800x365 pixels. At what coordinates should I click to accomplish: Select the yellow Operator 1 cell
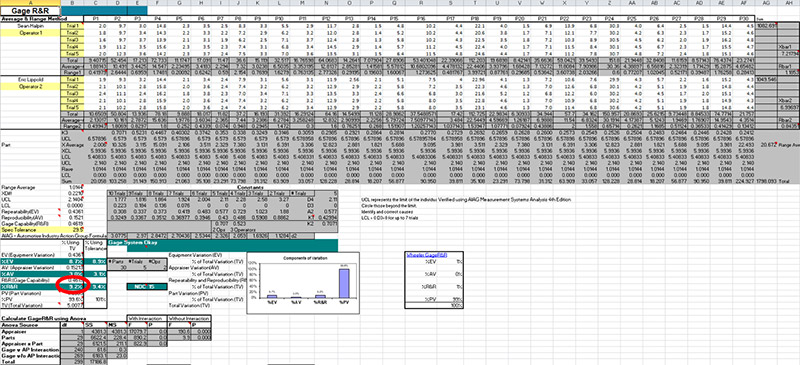tap(30, 33)
